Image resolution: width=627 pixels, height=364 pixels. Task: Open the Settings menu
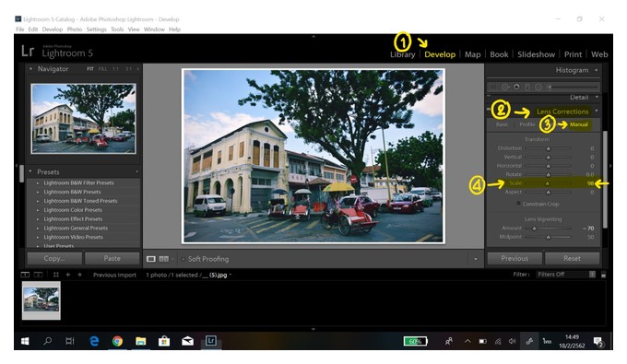(x=97, y=29)
